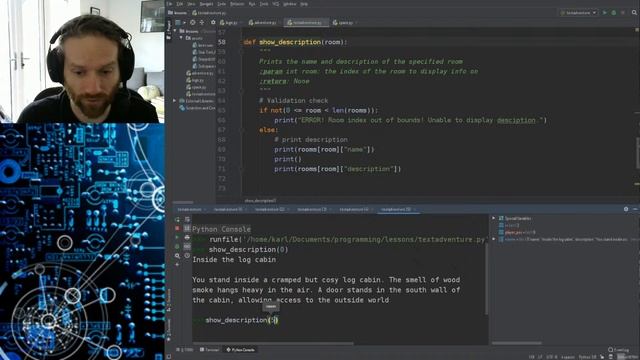
Task: Expand Special Variables in the variables pane
Action: click(493, 218)
